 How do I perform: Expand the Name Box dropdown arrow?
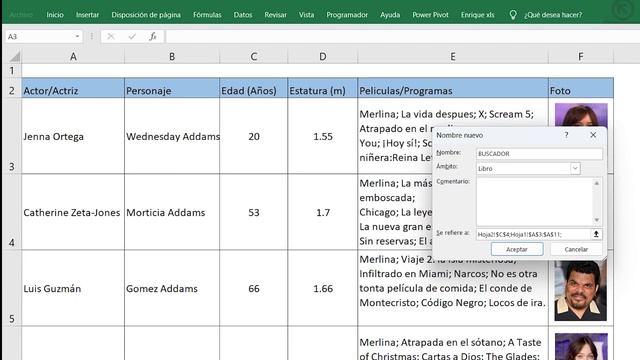pyautogui.click(x=77, y=36)
